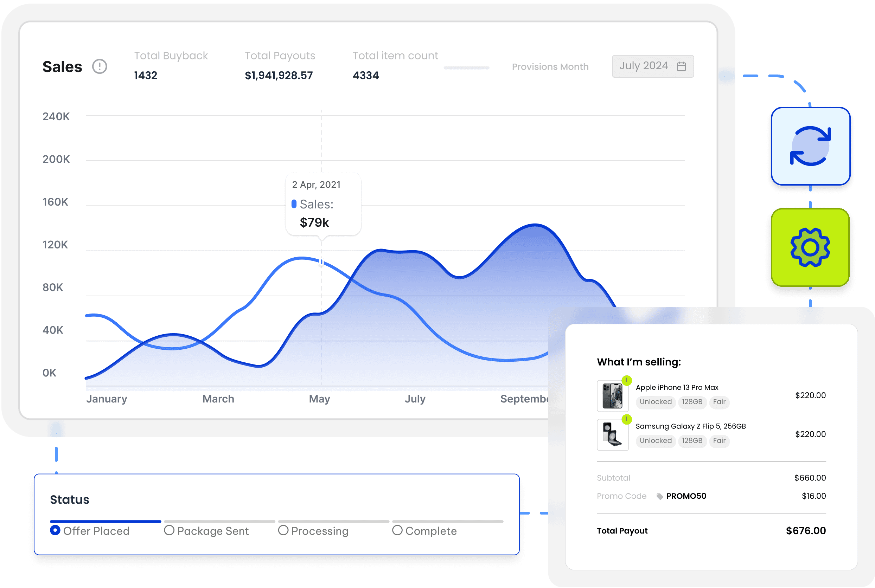The image size is (875, 588).
Task: Click the green gear settings tile
Action: [810, 247]
